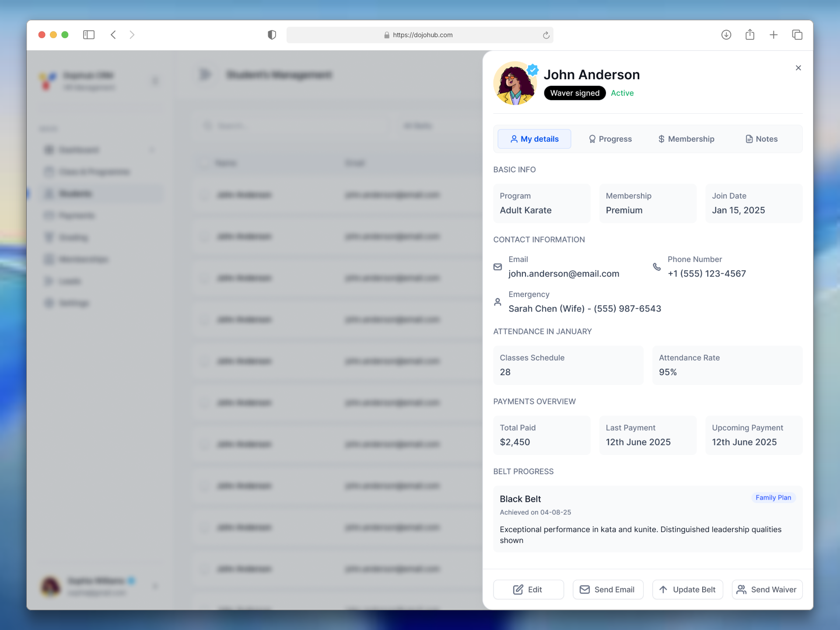Open the browser downloads icon
The image size is (840, 630).
click(726, 35)
